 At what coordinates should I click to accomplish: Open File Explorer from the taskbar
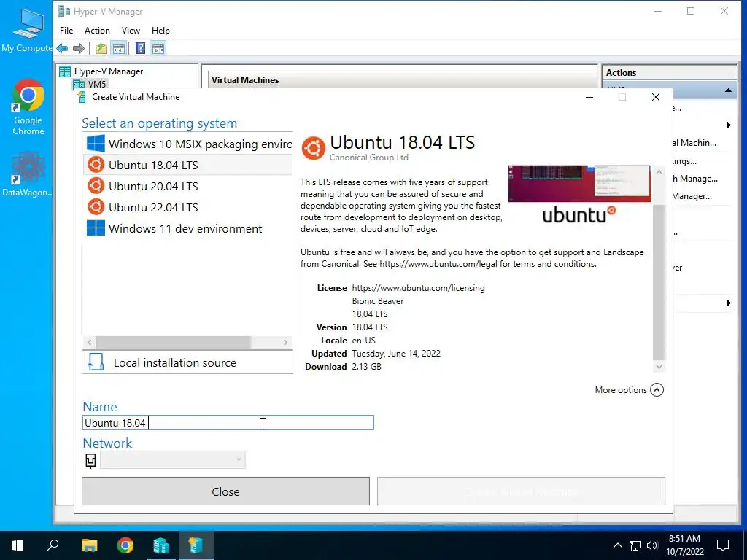coord(89,545)
